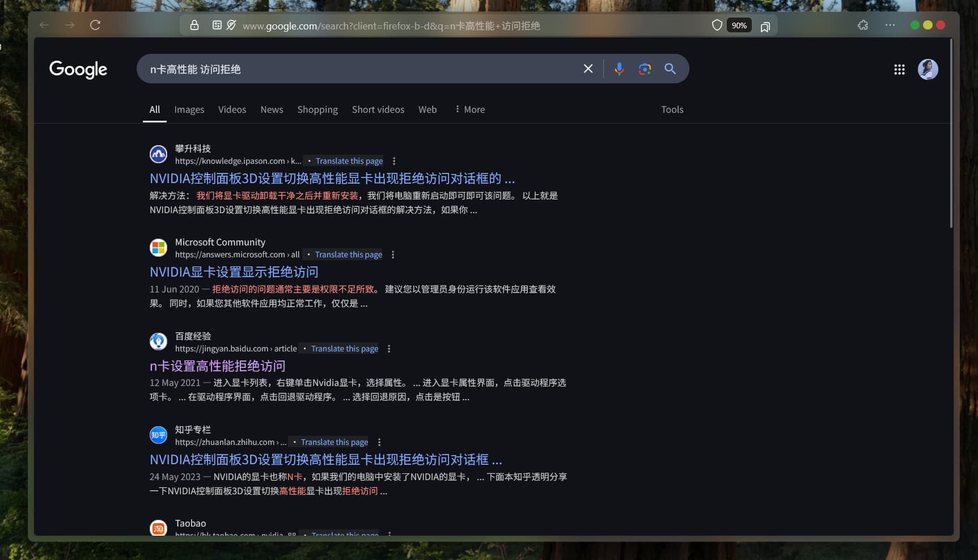The image size is (978, 560).
Task: Open the Google account avatar
Action: point(928,70)
